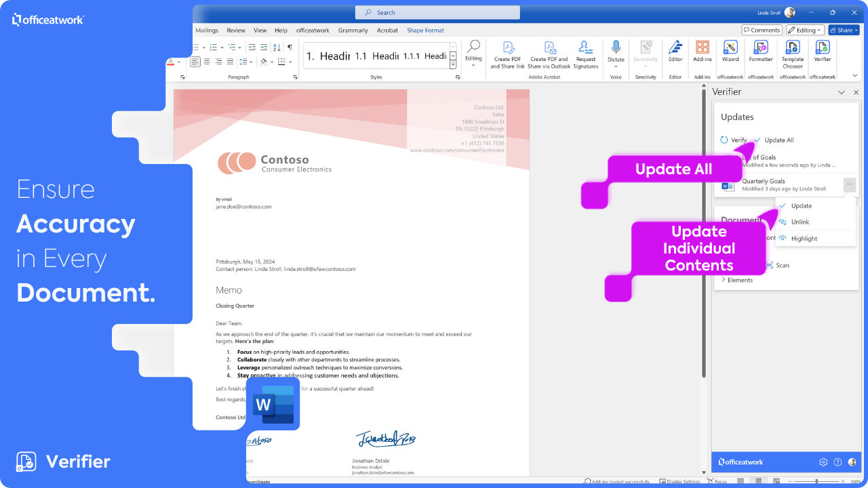Open the Help tab
Screen dimensions: 868x488
[x=281, y=30]
